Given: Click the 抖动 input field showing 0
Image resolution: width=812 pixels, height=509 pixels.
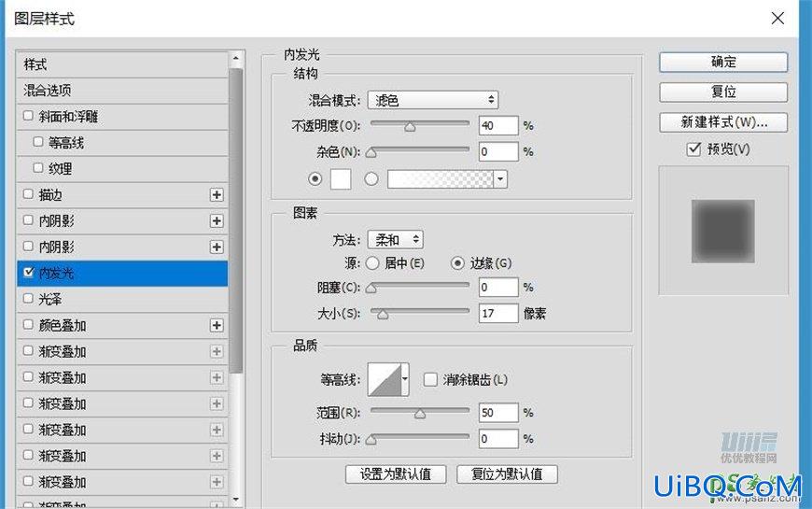Looking at the screenshot, I should pos(498,439).
